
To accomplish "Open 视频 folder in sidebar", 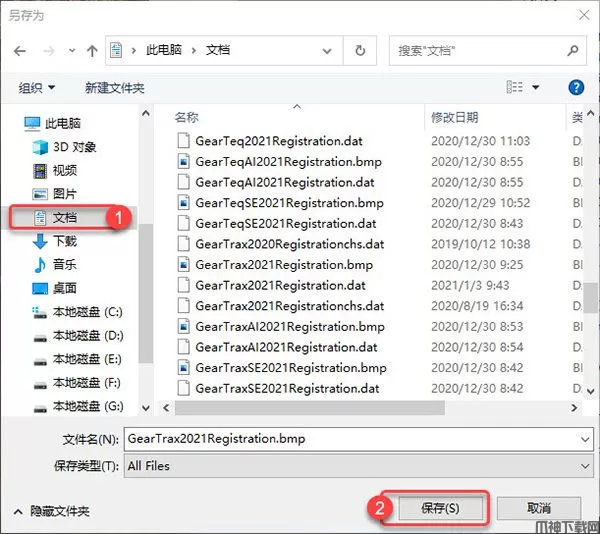I will (x=55, y=171).
